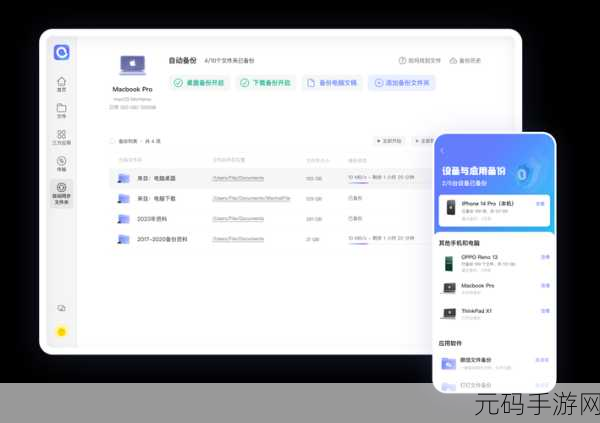The height and width of the screenshot is (423, 600).
Task: Tap the link beside WeChat file backup
Action: click(x=542, y=360)
